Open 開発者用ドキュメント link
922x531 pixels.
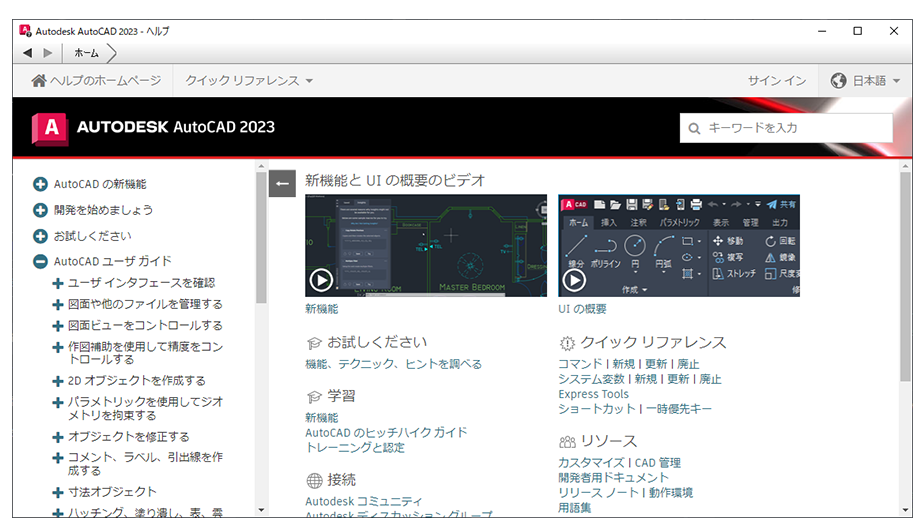(x=613, y=477)
